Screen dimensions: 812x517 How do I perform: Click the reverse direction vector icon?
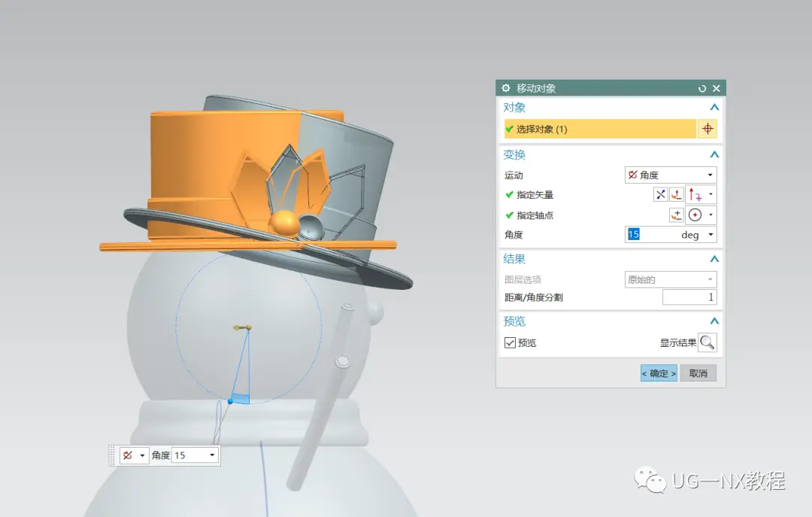[661, 194]
